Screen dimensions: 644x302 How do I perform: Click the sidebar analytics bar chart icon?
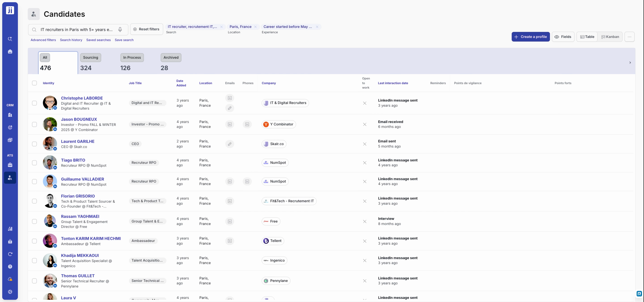coord(10,229)
